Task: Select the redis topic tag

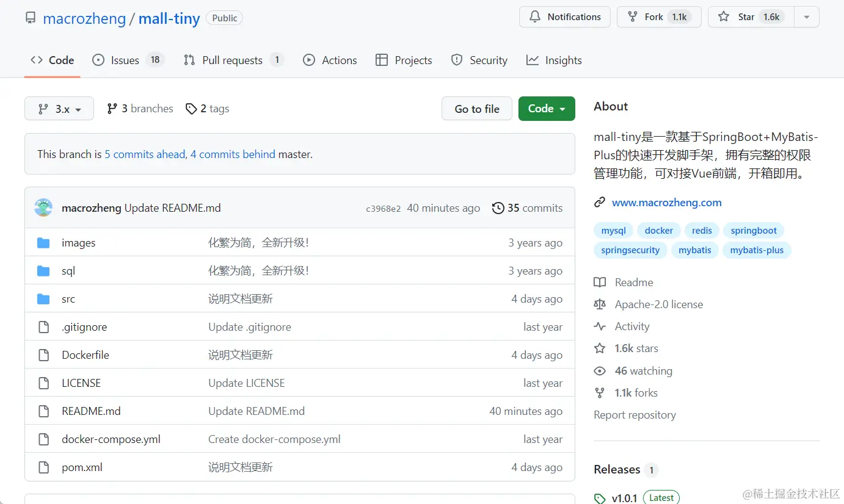Action: [x=702, y=231]
